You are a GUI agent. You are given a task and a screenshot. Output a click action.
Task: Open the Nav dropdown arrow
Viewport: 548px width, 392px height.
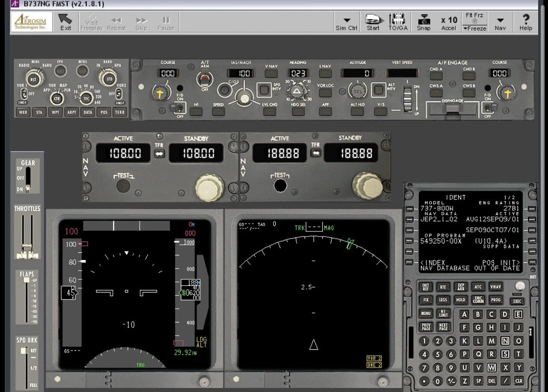coord(501,21)
